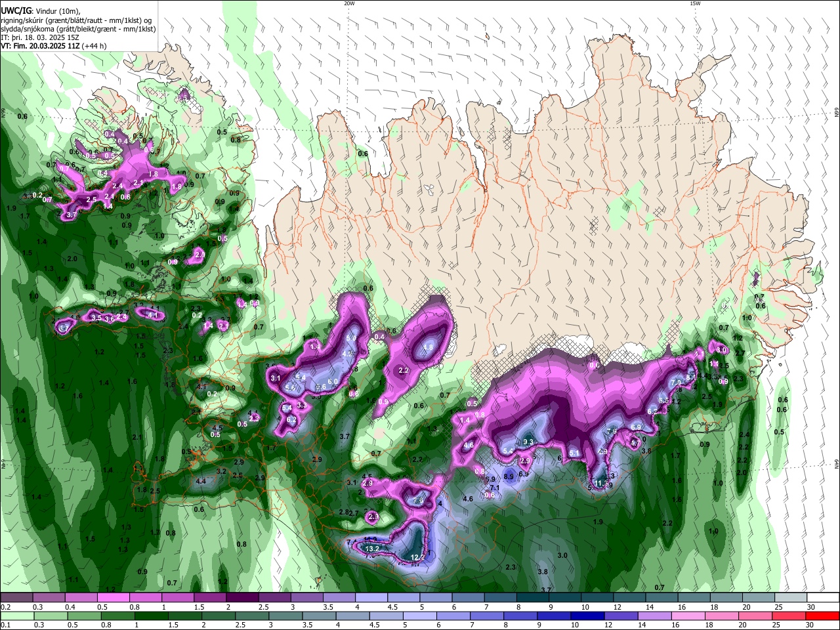Click the UWC/IG title text
The image size is (840, 630).
pyautogui.click(x=16, y=10)
